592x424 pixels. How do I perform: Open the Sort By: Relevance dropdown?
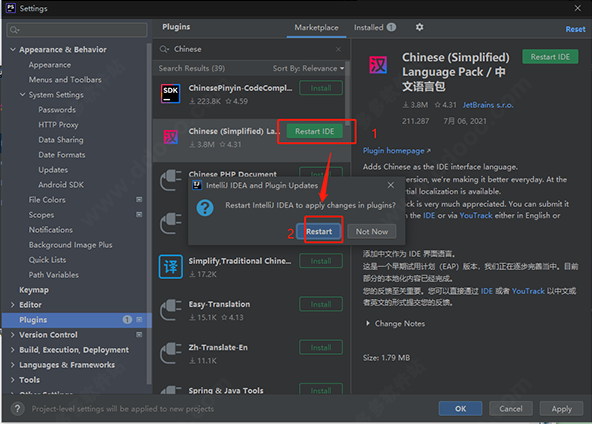tap(308, 68)
